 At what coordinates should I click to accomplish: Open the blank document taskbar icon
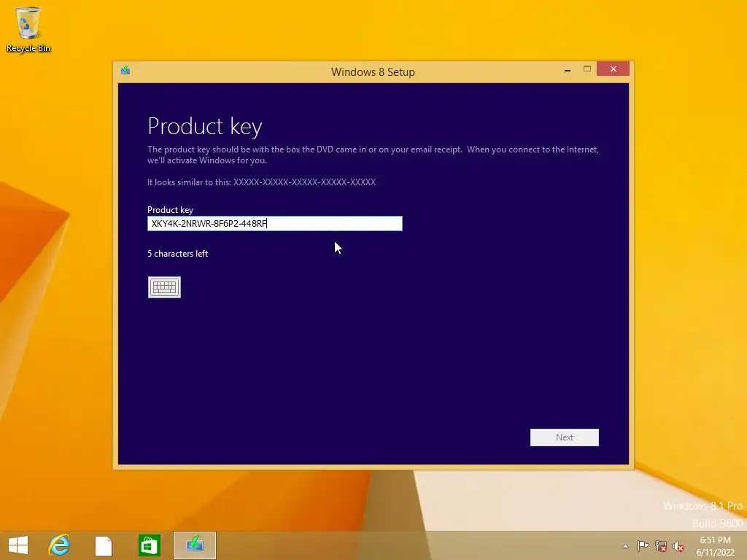point(104,545)
